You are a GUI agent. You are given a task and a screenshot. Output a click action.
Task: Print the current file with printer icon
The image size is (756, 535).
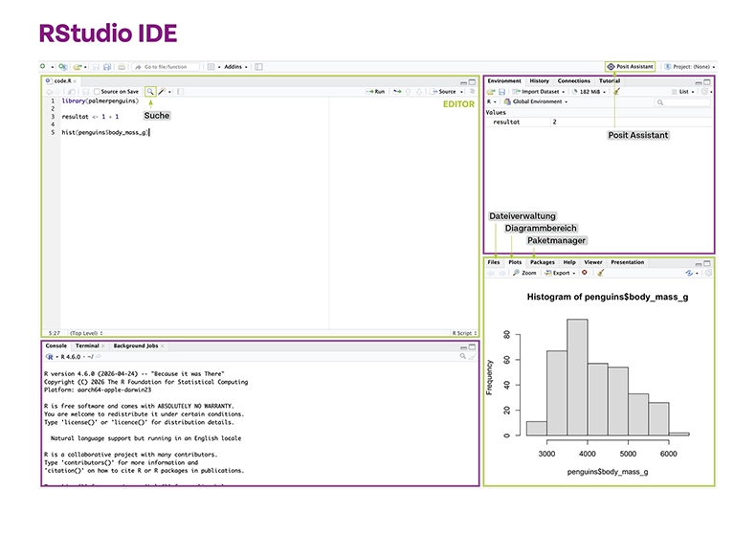click(x=122, y=67)
